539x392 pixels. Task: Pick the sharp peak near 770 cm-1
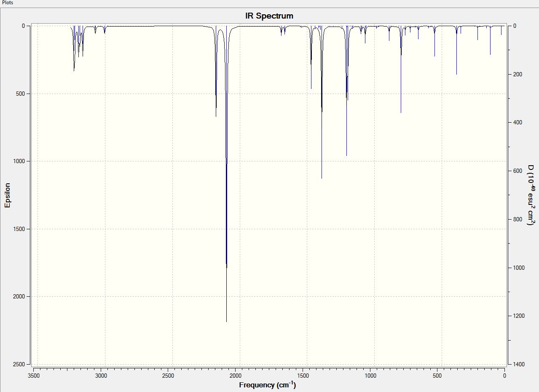click(401, 69)
